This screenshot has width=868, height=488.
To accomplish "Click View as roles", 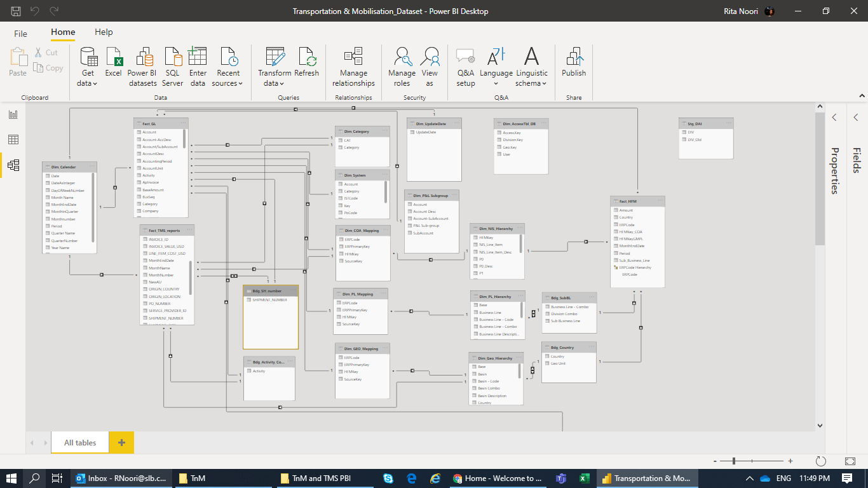I will coord(430,67).
